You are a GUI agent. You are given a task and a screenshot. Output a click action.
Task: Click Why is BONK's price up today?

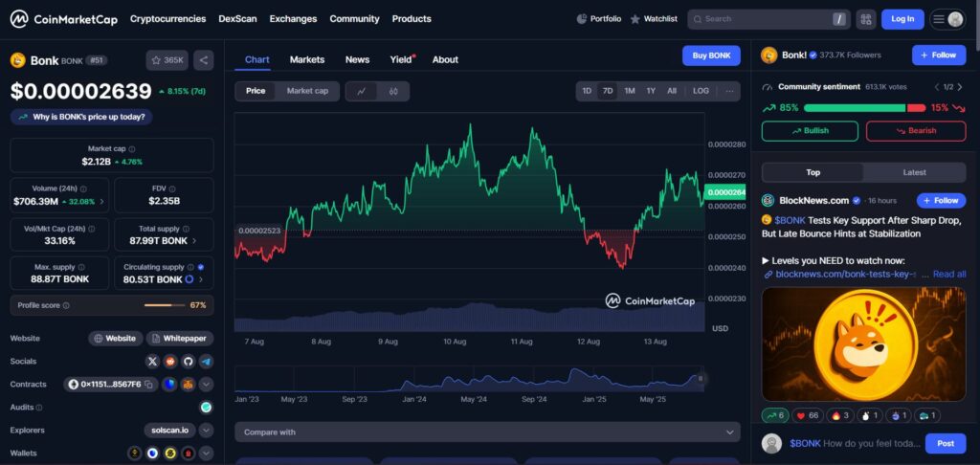click(x=81, y=117)
